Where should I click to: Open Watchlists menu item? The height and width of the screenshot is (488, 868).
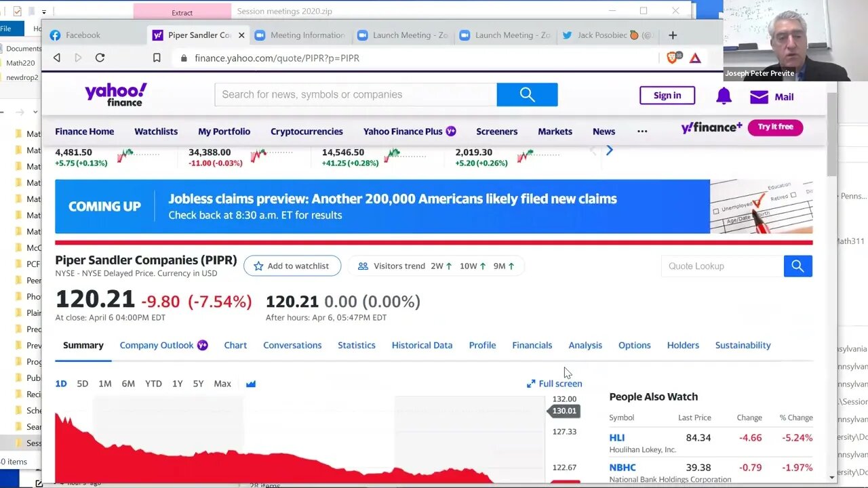click(156, 131)
